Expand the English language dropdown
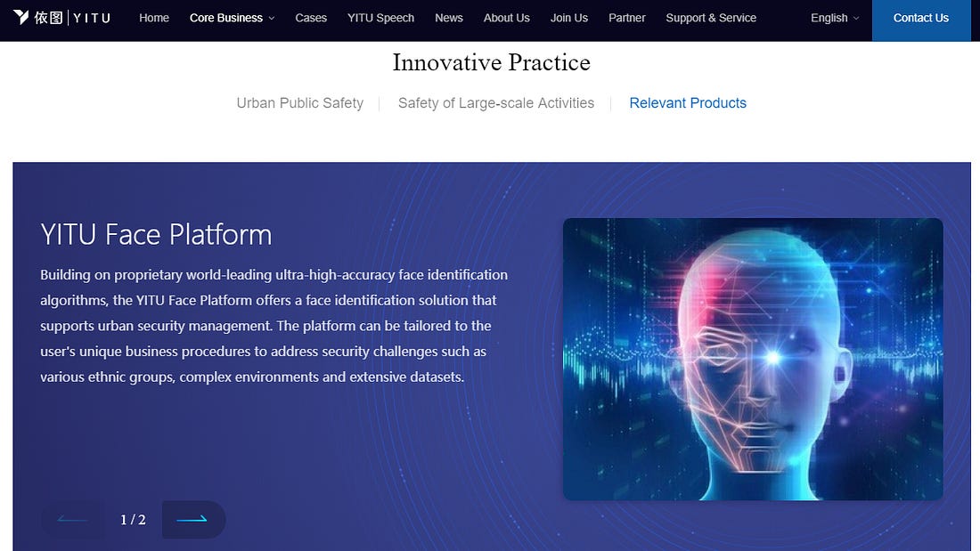Screen dimensions: 980x551 [835, 18]
